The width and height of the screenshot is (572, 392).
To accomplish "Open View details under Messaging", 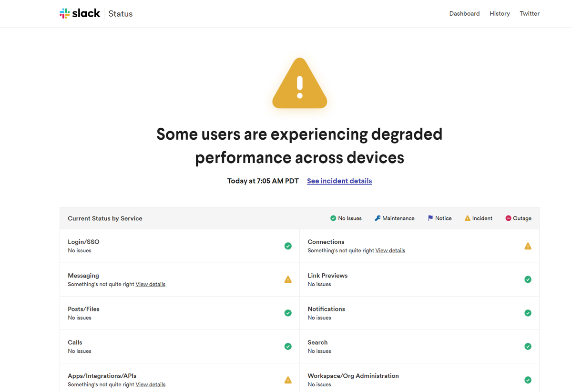I will tap(150, 284).
